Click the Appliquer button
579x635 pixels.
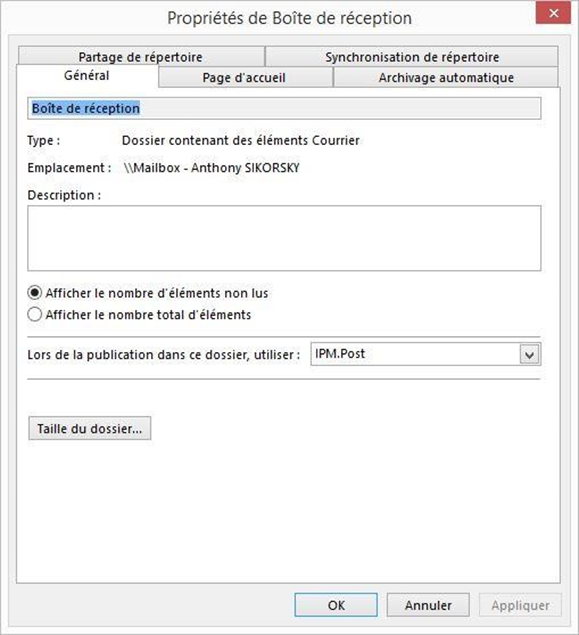click(x=520, y=605)
